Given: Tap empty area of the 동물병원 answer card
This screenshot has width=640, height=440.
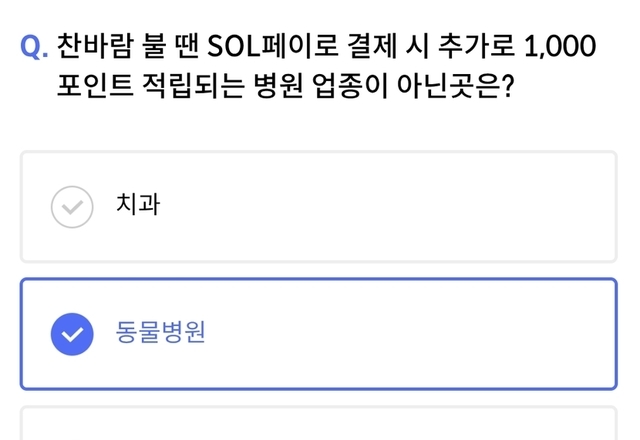Looking at the screenshot, I should tap(400, 334).
